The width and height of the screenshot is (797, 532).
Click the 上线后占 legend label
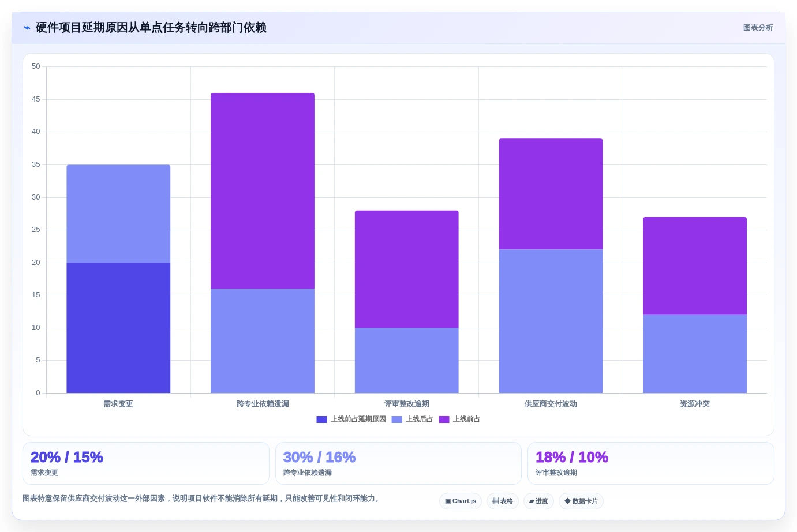tap(419, 419)
